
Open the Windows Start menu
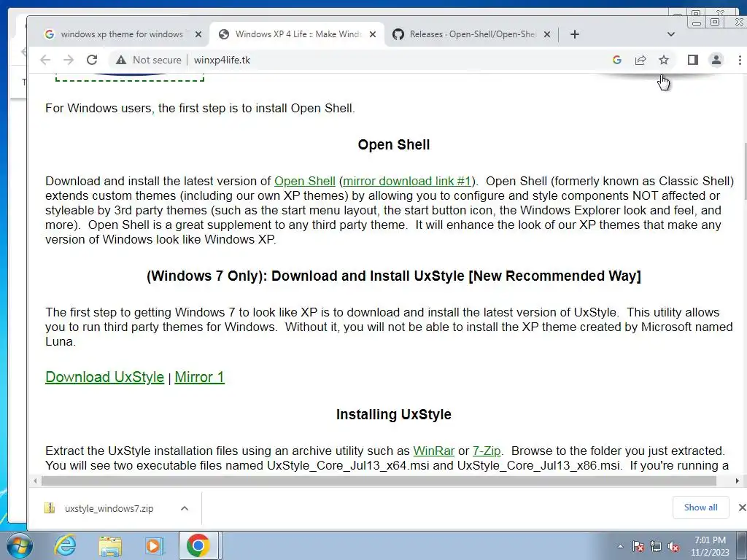[19, 545]
